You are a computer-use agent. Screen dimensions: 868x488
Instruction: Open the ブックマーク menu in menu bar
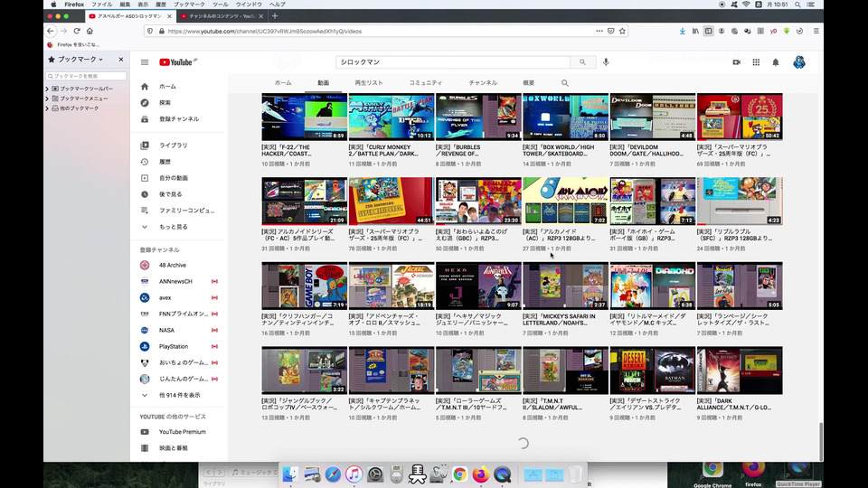click(x=189, y=5)
